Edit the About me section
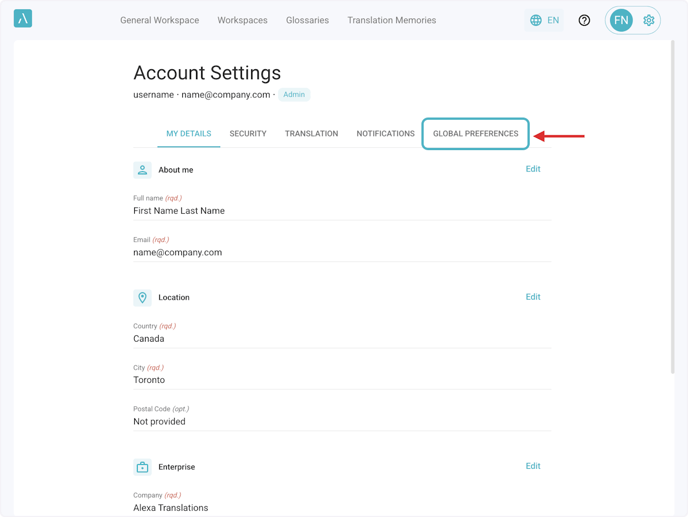 click(533, 169)
